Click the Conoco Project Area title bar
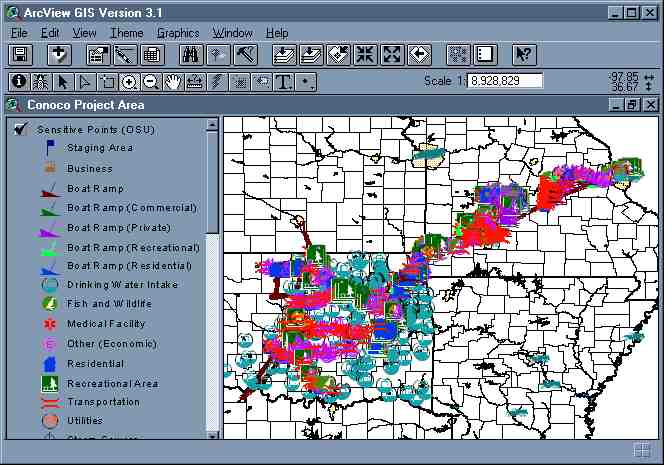Image resolution: width=664 pixels, height=465 pixels. tap(330, 105)
